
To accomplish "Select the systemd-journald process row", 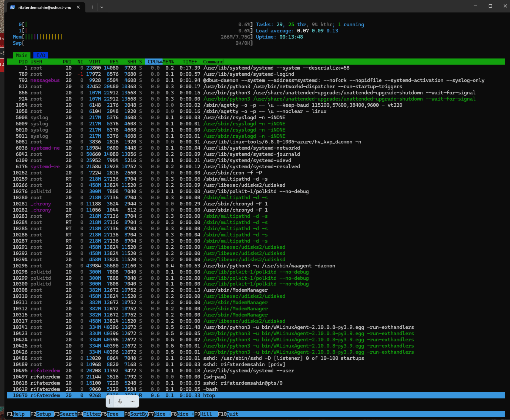I will pos(256,154).
